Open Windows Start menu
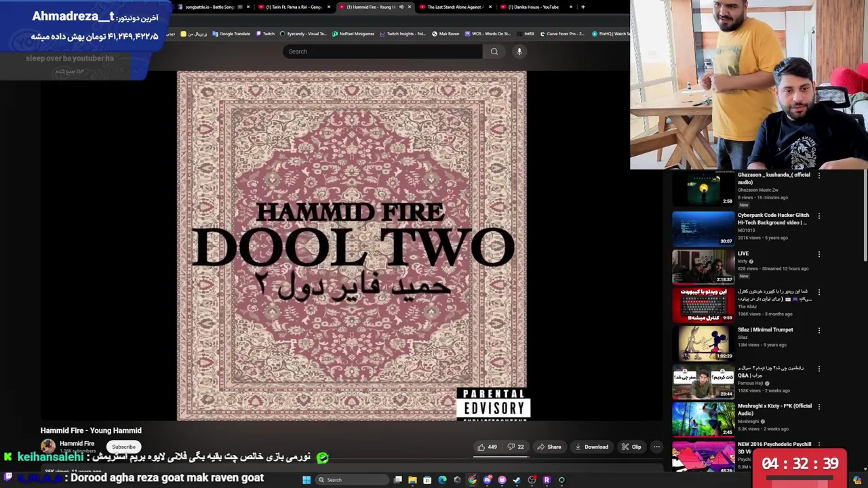 pos(307,480)
